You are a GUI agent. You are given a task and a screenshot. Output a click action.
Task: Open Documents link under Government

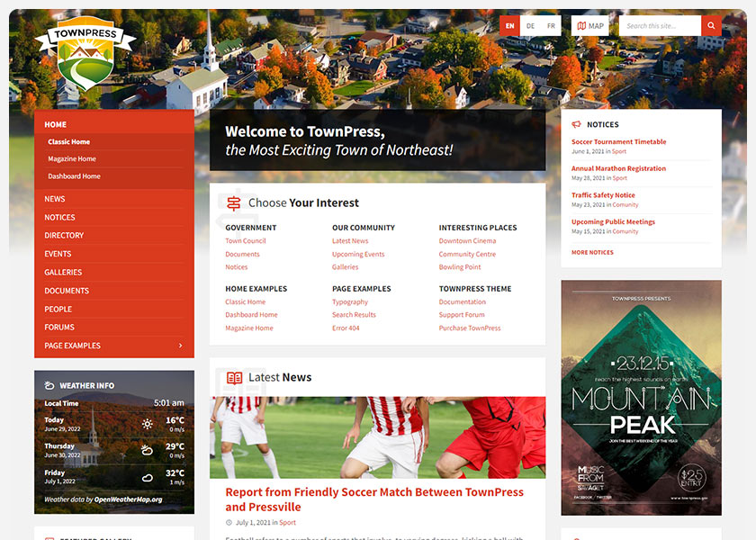(x=242, y=254)
